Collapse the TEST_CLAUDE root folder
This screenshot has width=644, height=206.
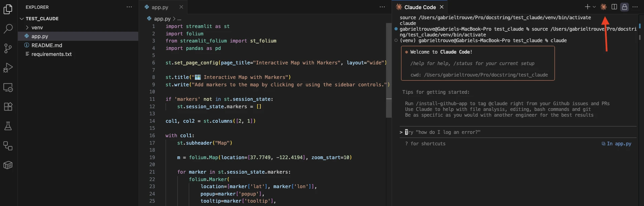pyautogui.click(x=22, y=19)
